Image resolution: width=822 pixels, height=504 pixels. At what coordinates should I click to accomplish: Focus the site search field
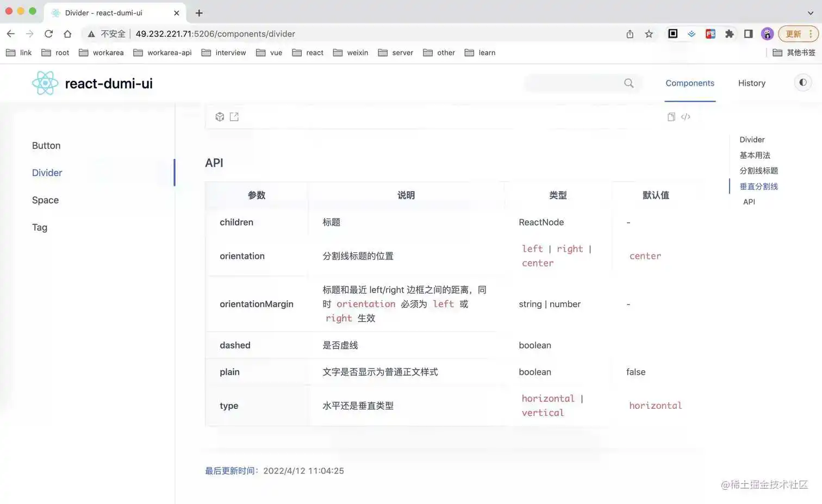pos(583,83)
